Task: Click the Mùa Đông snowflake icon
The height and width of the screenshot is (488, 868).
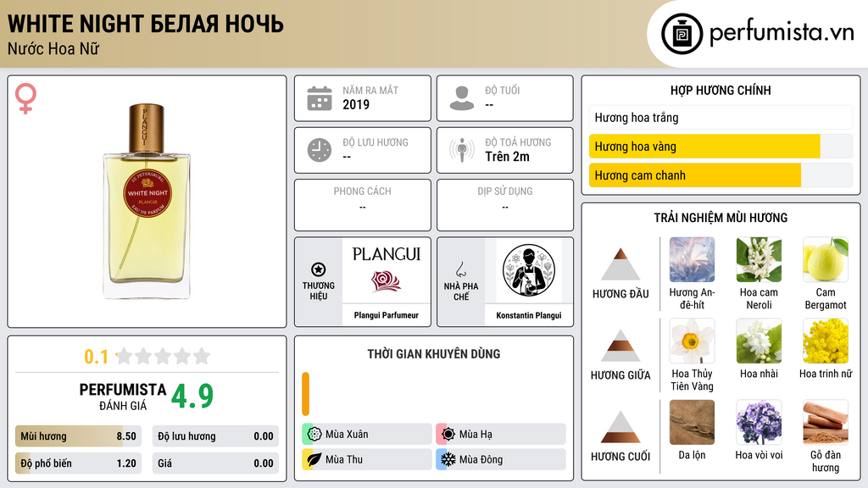Action: point(448,459)
